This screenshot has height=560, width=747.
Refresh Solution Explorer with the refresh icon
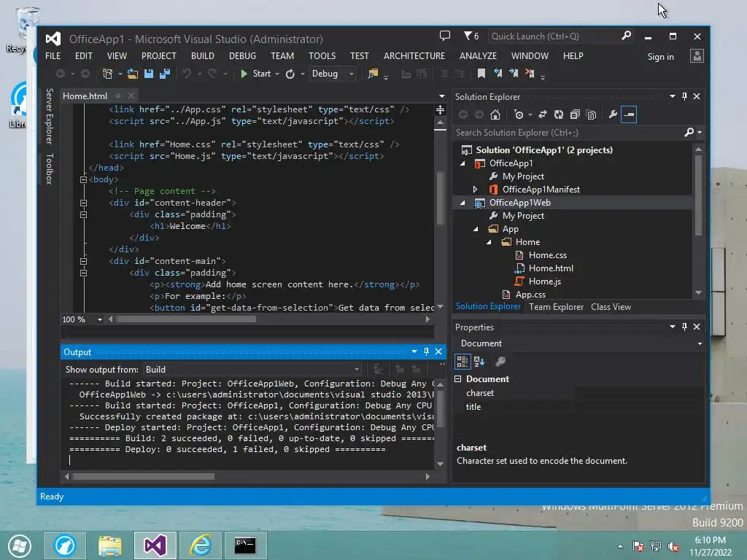[x=559, y=114]
